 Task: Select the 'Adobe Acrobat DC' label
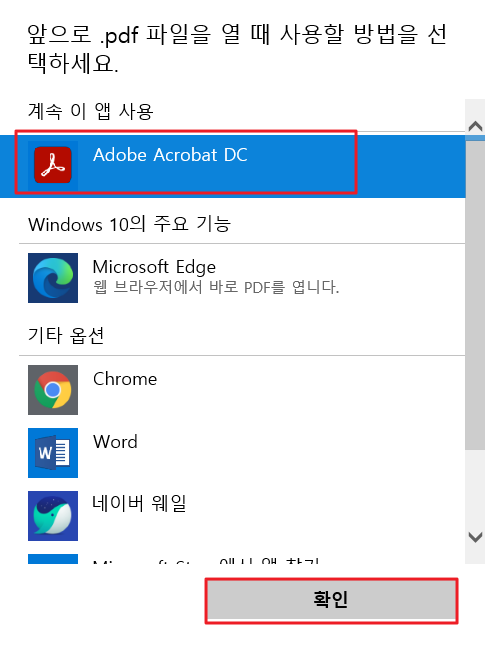tap(170, 155)
